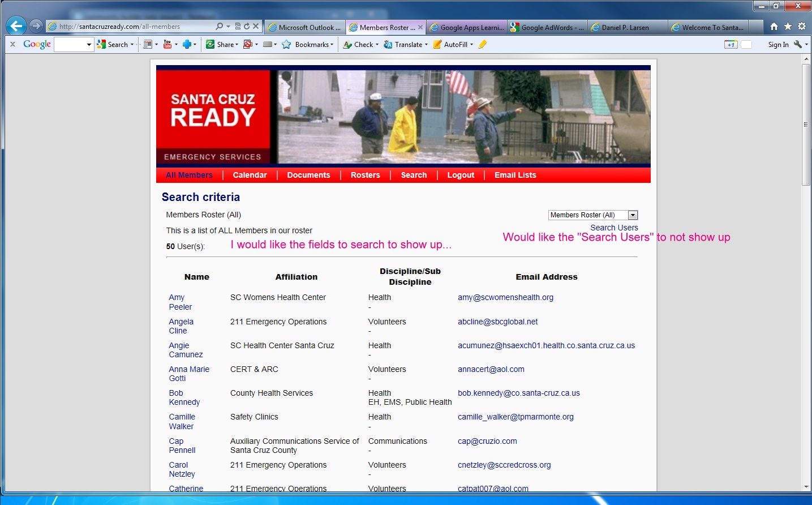Click in the Google Toolbar search field
Screen dimensions: 812x505
[x=70, y=44]
